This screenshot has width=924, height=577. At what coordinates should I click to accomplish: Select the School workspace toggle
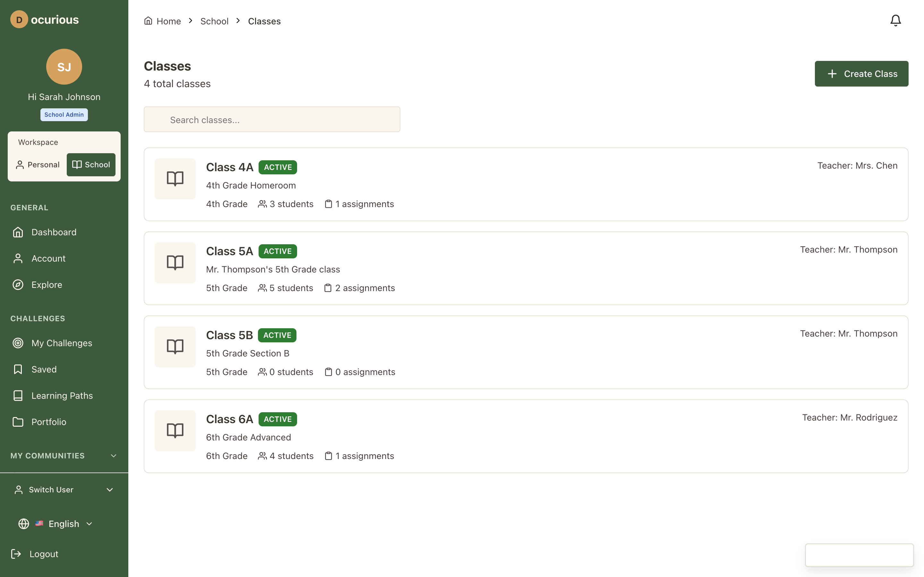coord(91,164)
